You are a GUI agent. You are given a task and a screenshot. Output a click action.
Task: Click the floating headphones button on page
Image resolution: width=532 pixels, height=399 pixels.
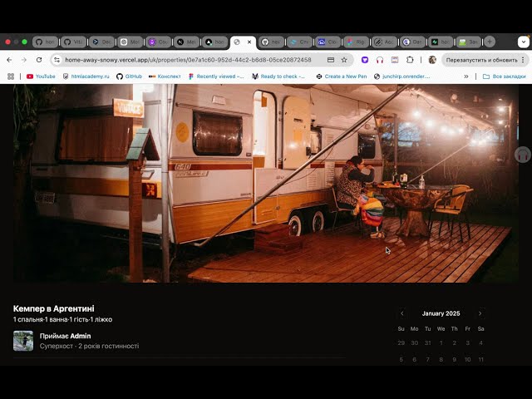coord(523,155)
